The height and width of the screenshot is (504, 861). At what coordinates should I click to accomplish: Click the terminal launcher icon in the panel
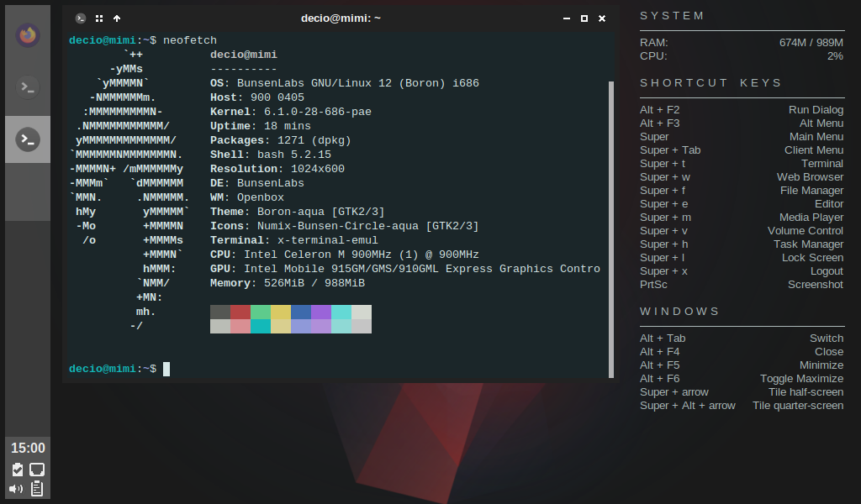(x=28, y=87)
